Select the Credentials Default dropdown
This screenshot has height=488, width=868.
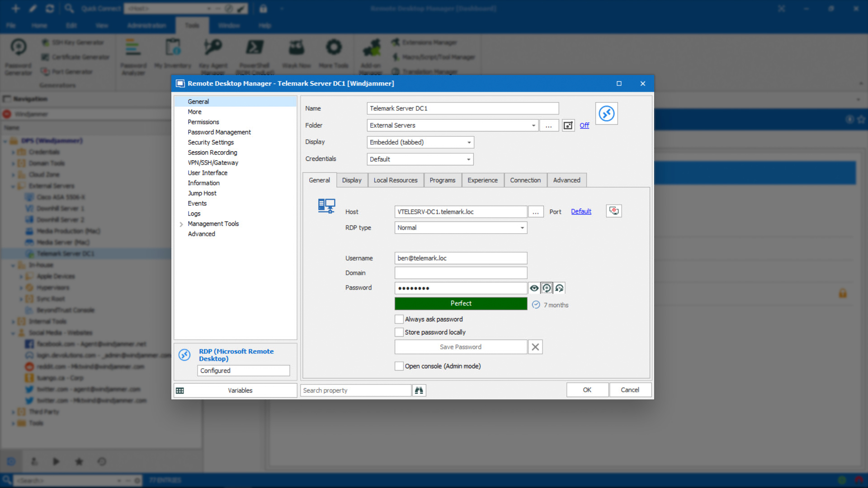click(x=420, y=159)
